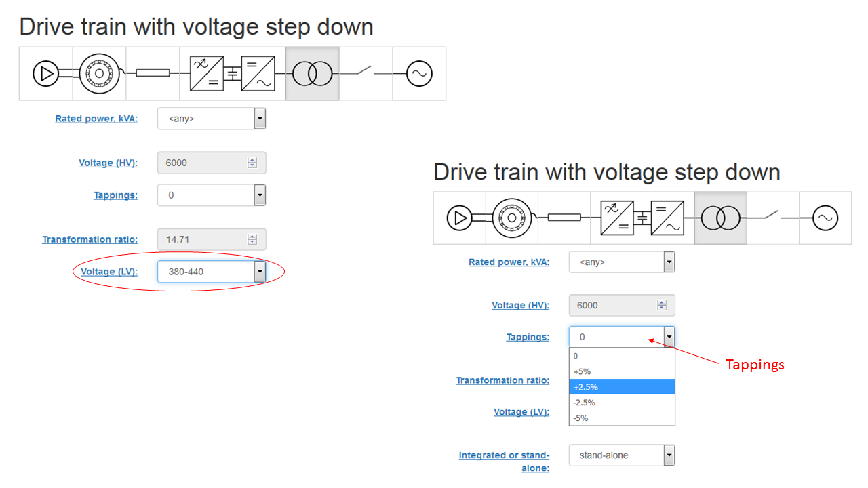868x488 pixels.
Task: Select the frequency converter icon in left diagram
Action: point(233,73)
